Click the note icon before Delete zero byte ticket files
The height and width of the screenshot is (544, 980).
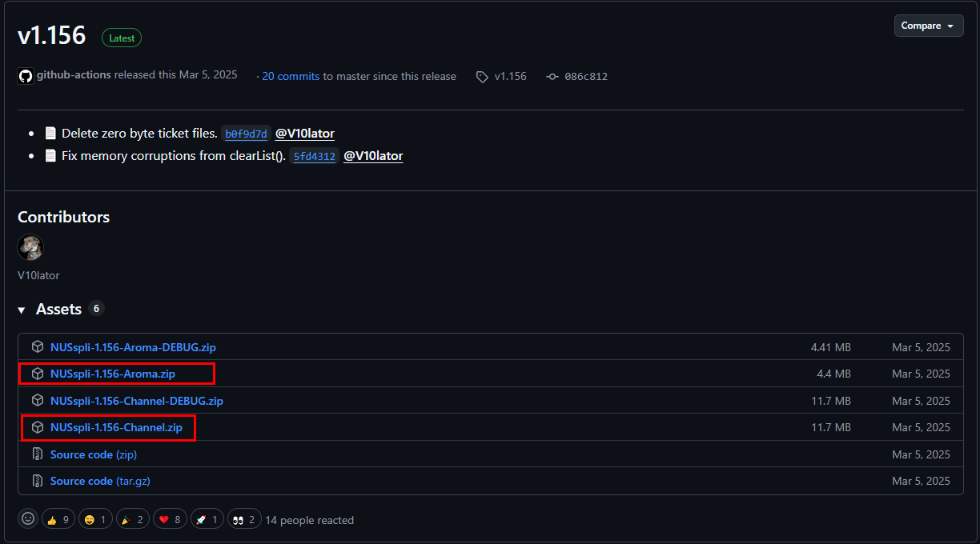(50, 132)
